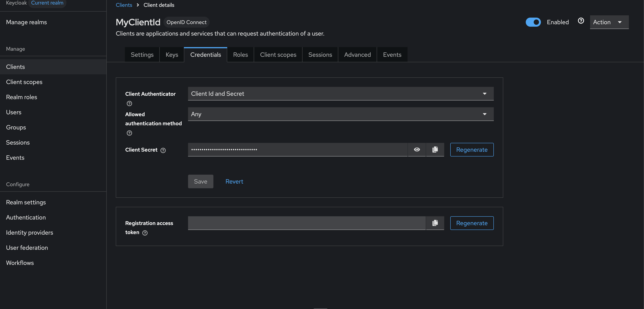Expand the Allowed authentication method dropdown
644x309 pixels.
point(341,114)
